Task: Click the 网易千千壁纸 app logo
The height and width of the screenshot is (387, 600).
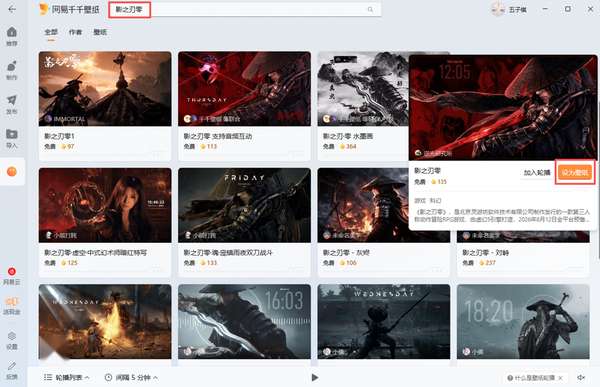Action: pos(44,9)
